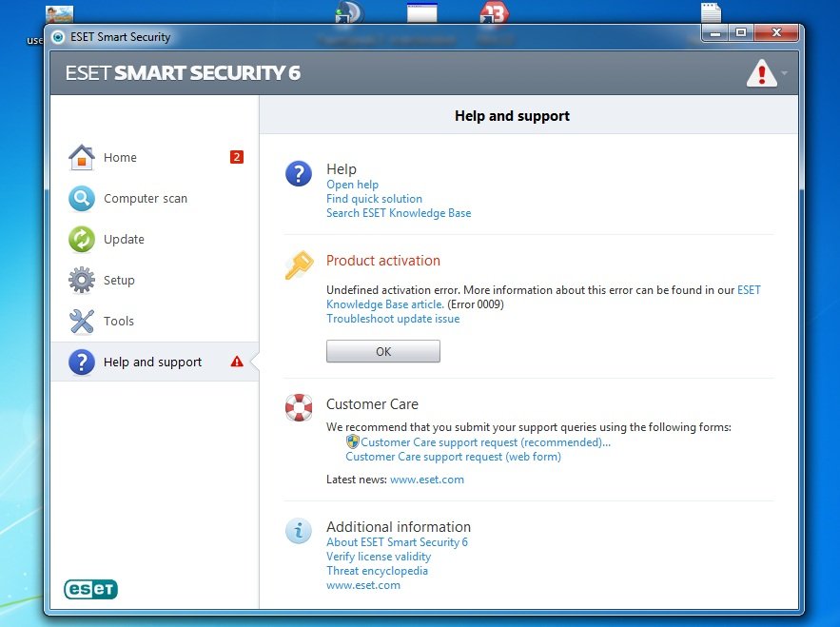Image resolution: width=840 pixels, height=627 pixels.
Task: Click the Computer scan magnifier icon
Action: point(82,198)
